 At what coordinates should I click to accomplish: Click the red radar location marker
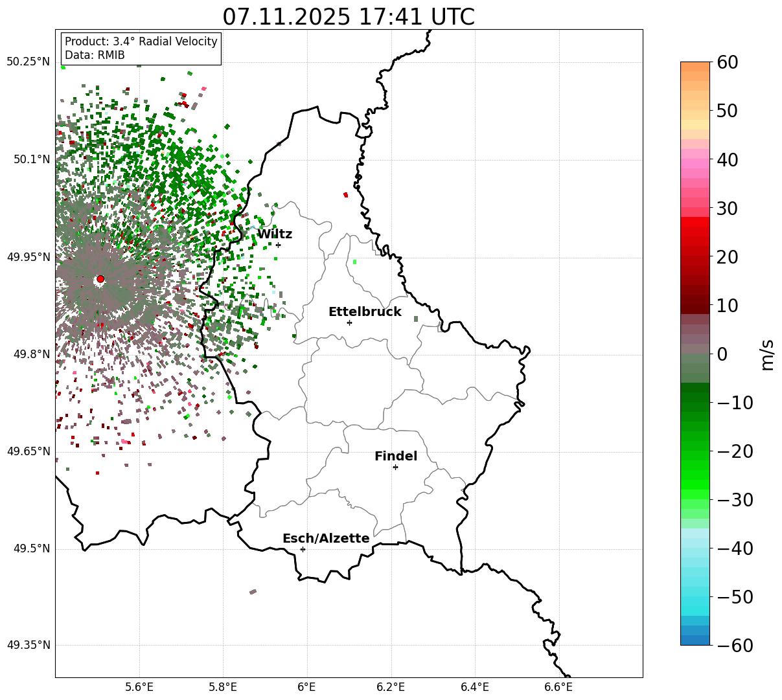point(100,279)
